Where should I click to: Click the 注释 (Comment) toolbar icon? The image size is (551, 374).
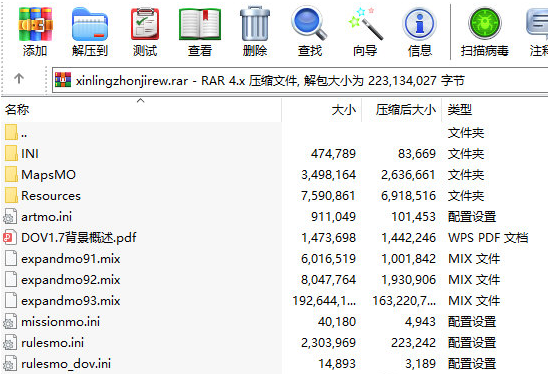point(538,24)
